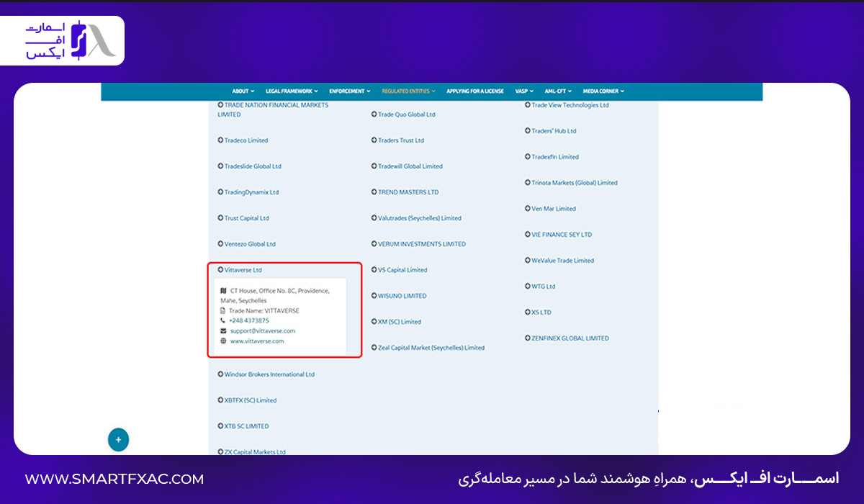Click the arrow icon beside Trade View Technologies Ltd
The image size is (864, 504).
pyautogui.click(x=528, y=105)
